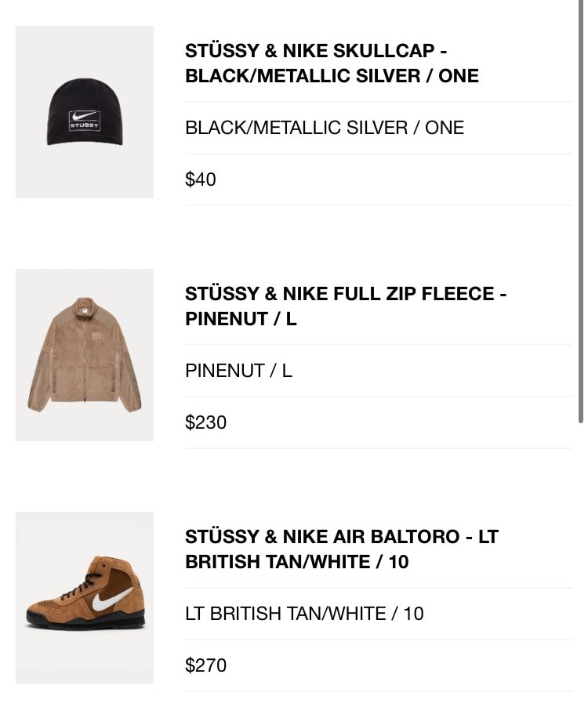Select the Black/Metallic Silver / One variant text
The image size is (588, 714).
[325, 127]
